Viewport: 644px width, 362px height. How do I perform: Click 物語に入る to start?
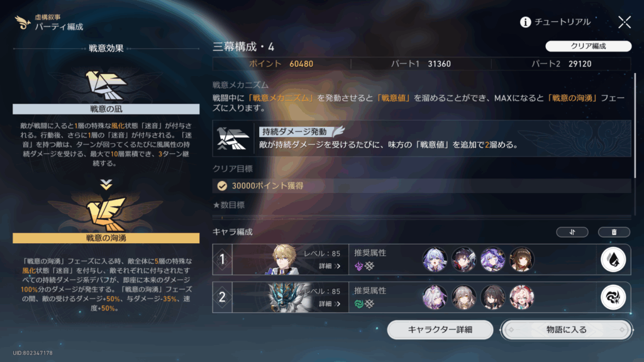567,329
